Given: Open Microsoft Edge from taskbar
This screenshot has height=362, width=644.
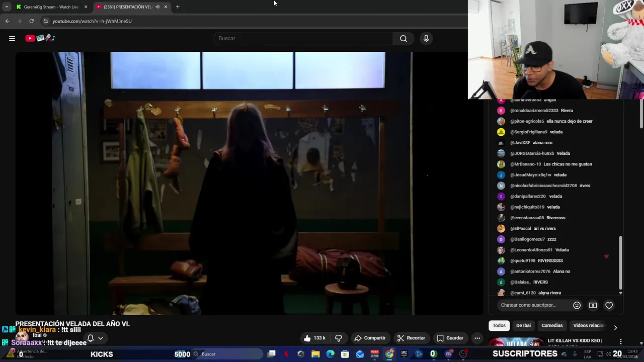Looking at the screenshot, I should [331, 354].
